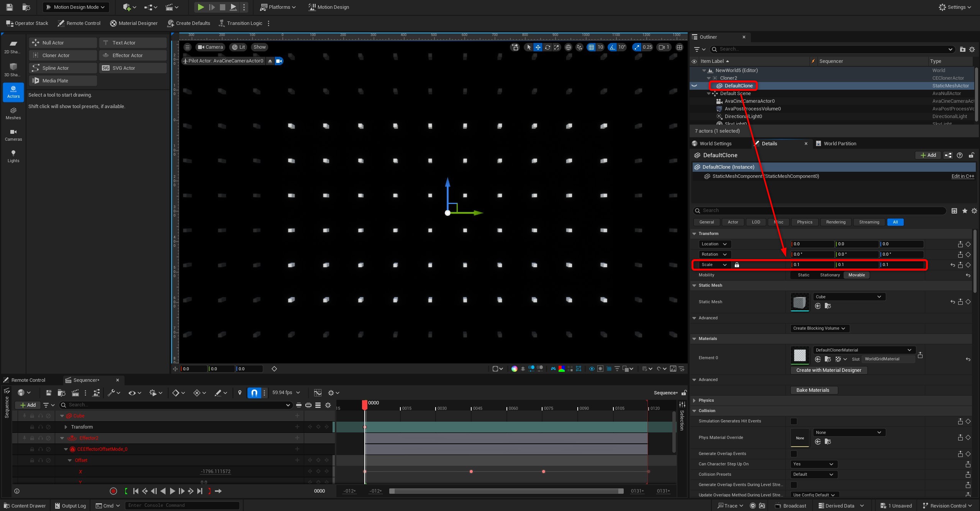This screenshot has height=511, width=980.
Task: Eject from the piloted camera actor
Action: [x=270, y=61]
